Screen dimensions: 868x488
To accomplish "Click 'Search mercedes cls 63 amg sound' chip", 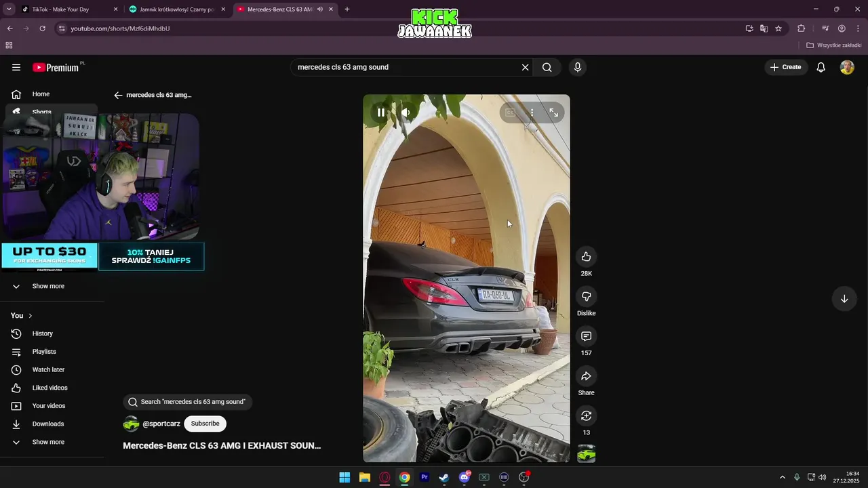I will [x=187, y=402].
